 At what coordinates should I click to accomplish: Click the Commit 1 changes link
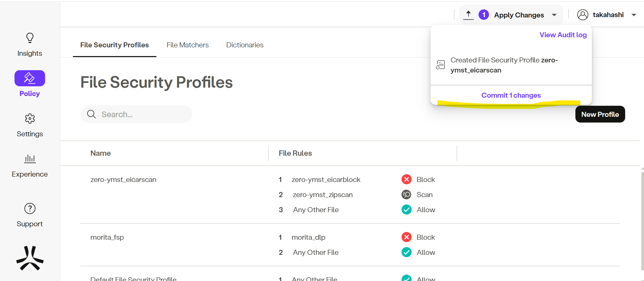pyautogui.click(x=511, y=95)
